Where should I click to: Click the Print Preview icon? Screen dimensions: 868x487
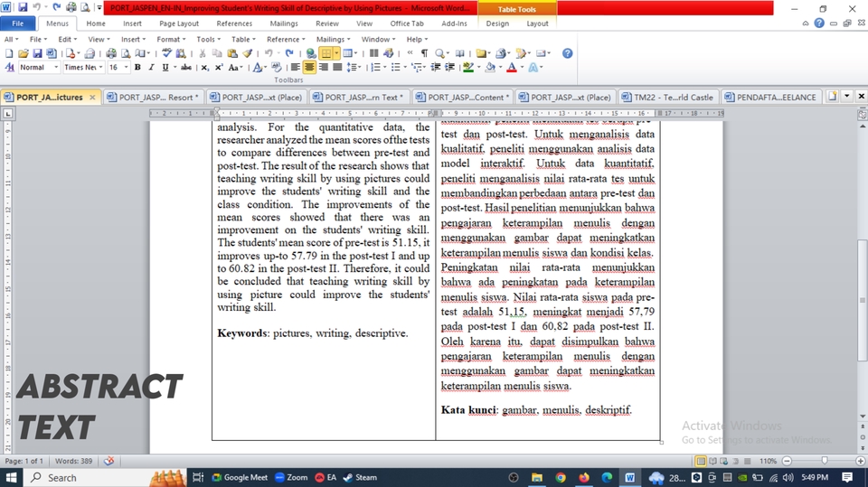(x=126, y=53)
